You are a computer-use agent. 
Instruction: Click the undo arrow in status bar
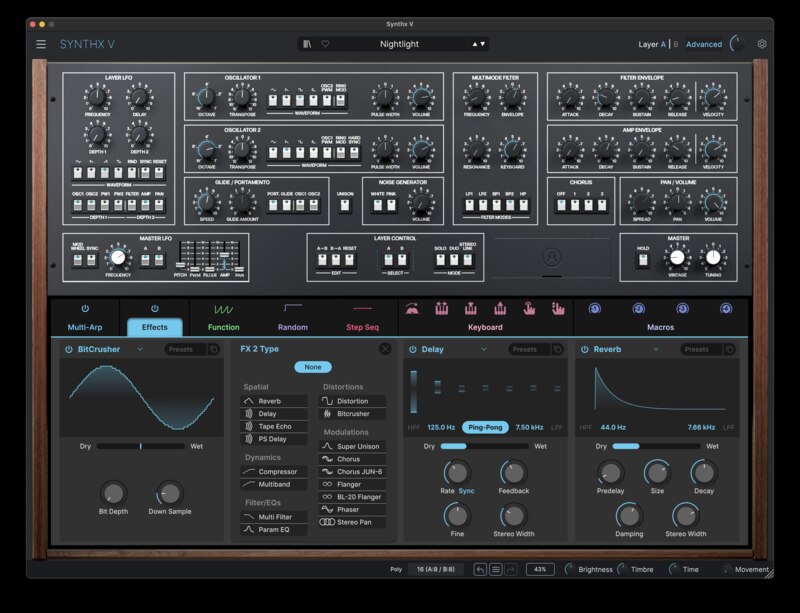click(480, 569)
